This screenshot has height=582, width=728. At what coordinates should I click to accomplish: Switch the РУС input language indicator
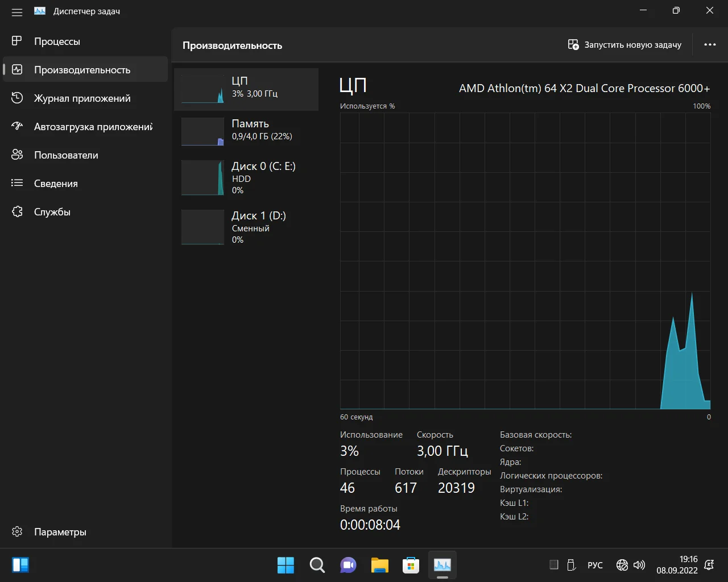(x=595, y=565)
